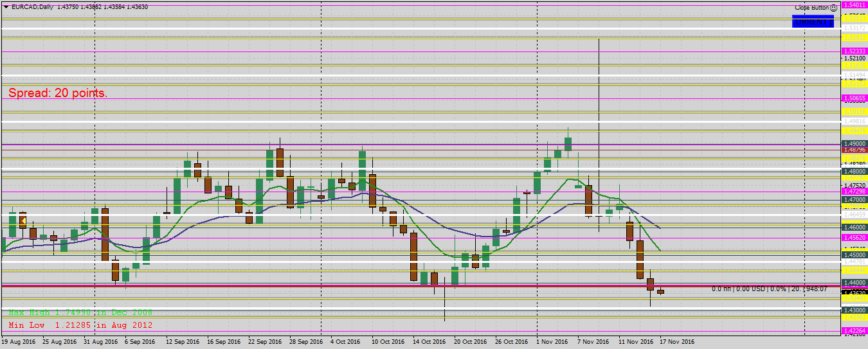
Task: Click the '12 Sep 2016' date label
Action: click(x=183, y=342)
